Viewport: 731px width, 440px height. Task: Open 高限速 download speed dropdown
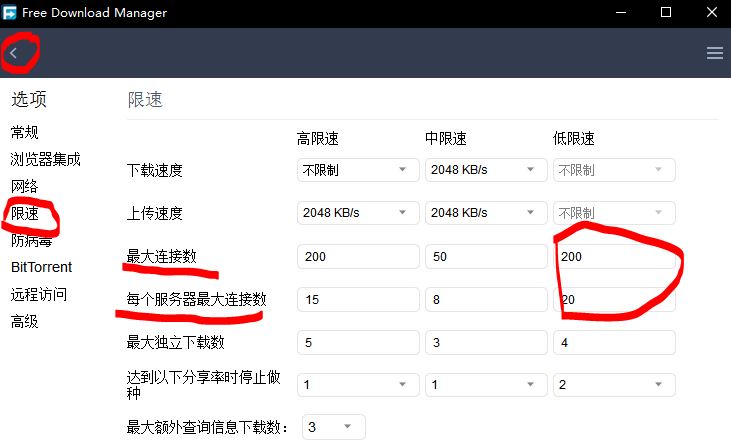click(358, 170)
